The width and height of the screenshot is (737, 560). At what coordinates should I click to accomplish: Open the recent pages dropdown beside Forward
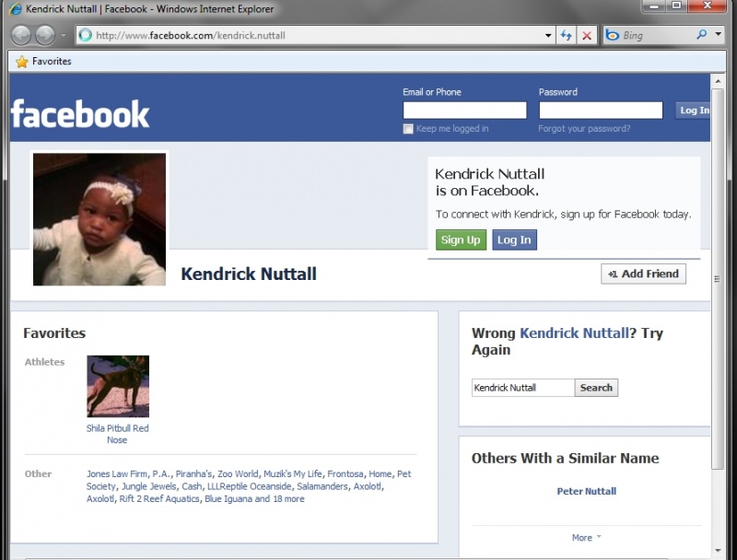coord(64,35)
